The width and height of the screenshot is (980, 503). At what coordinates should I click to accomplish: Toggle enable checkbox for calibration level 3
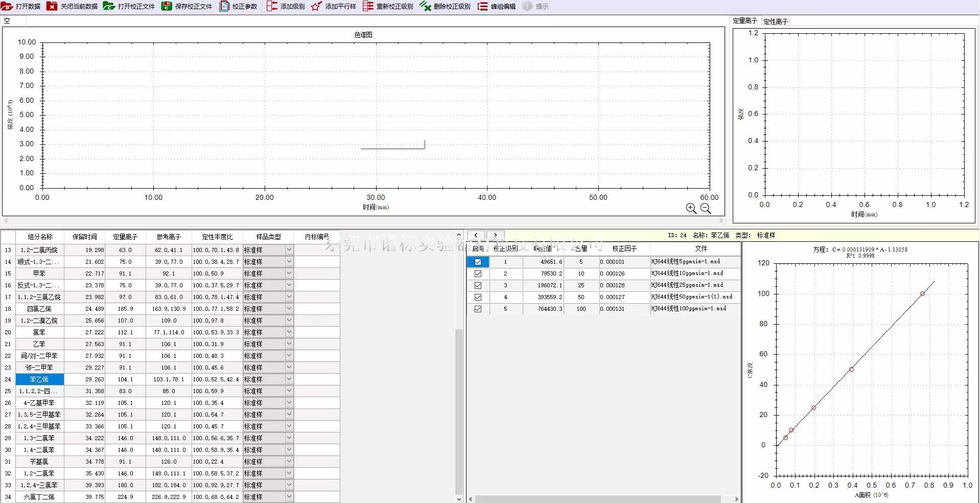coord(478,285)
